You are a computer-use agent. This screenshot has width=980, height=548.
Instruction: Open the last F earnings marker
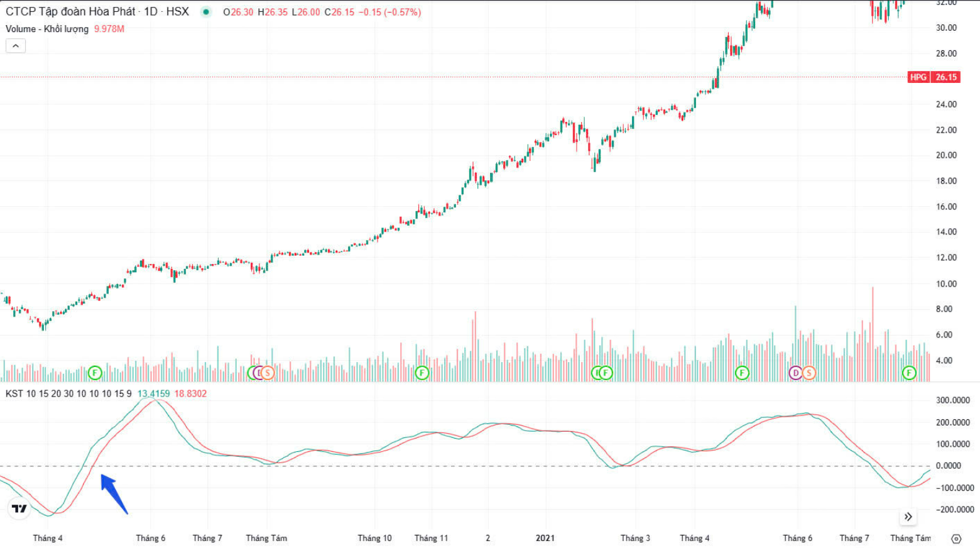(909, 373)
